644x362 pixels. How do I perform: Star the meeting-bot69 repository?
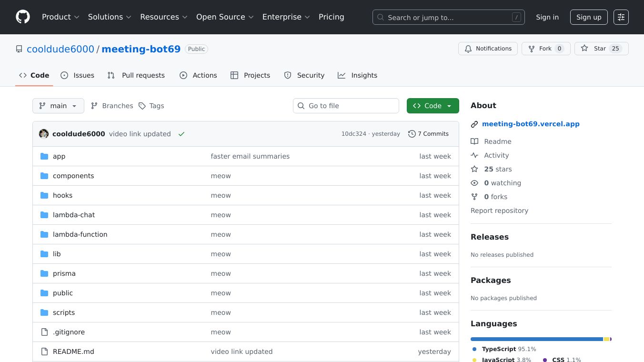pos(601,49)
